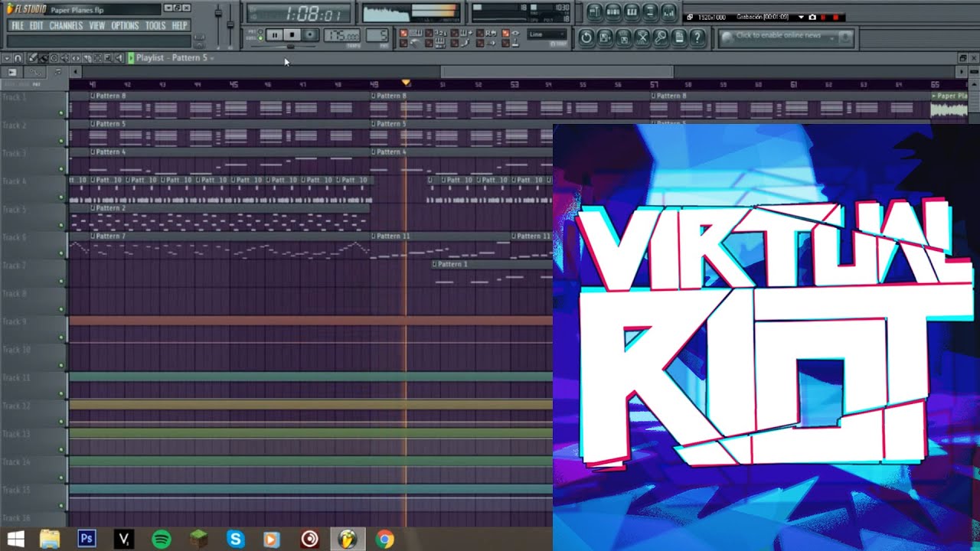Screen dimensions: 980x551
Task: Pause playback with the pause button
Action: point(274,34)
